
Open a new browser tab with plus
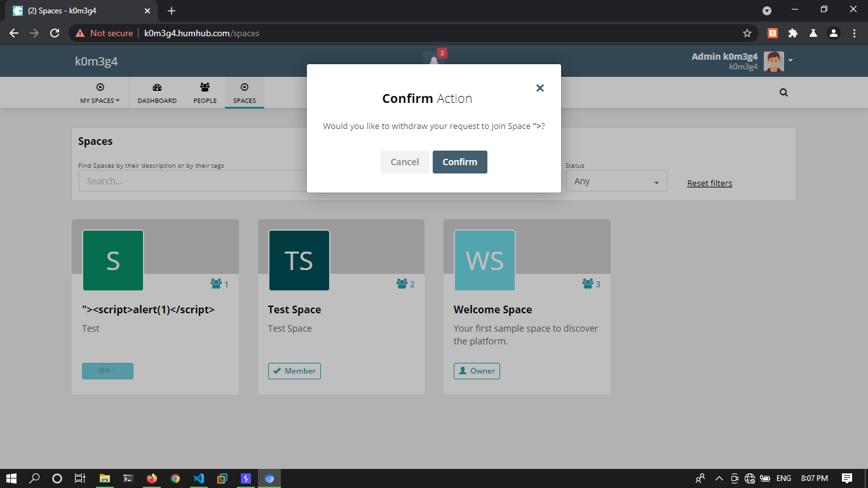pos(172,11)
